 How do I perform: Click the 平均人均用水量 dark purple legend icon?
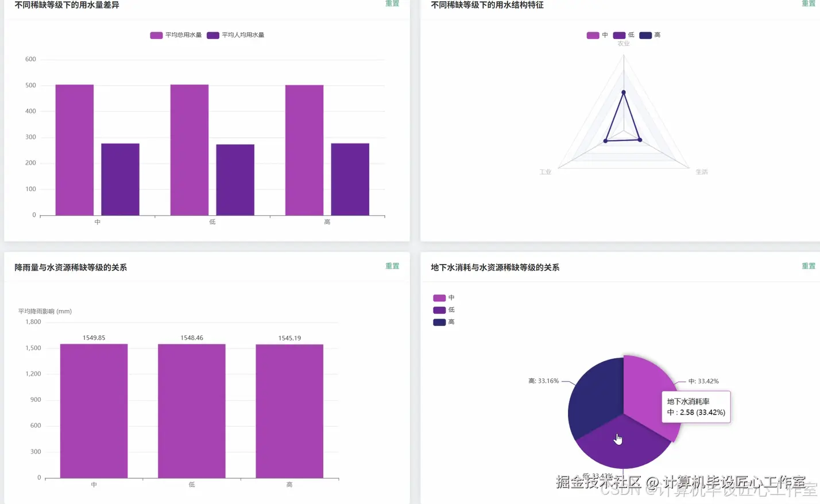click(x=214, y=35)
